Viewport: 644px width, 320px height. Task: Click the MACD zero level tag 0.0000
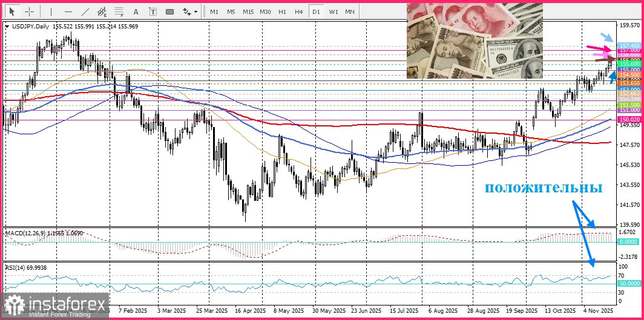(x=629, y=242)
